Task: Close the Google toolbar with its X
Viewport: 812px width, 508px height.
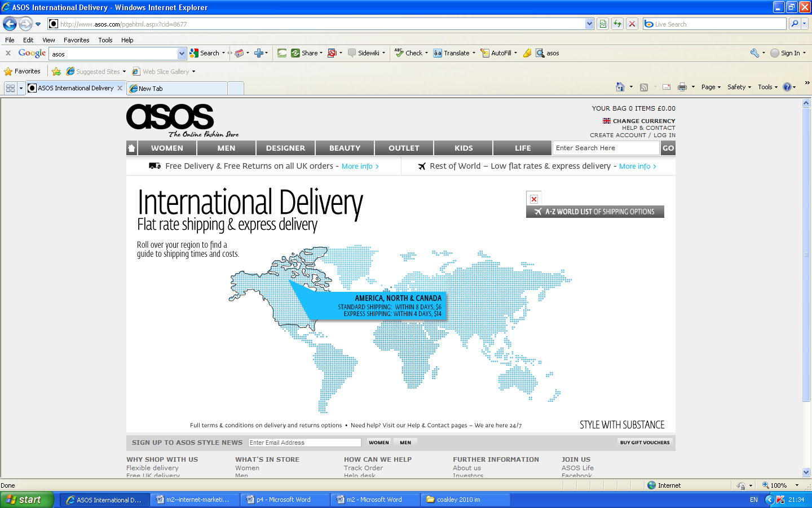Action: (x=8, y=53)
